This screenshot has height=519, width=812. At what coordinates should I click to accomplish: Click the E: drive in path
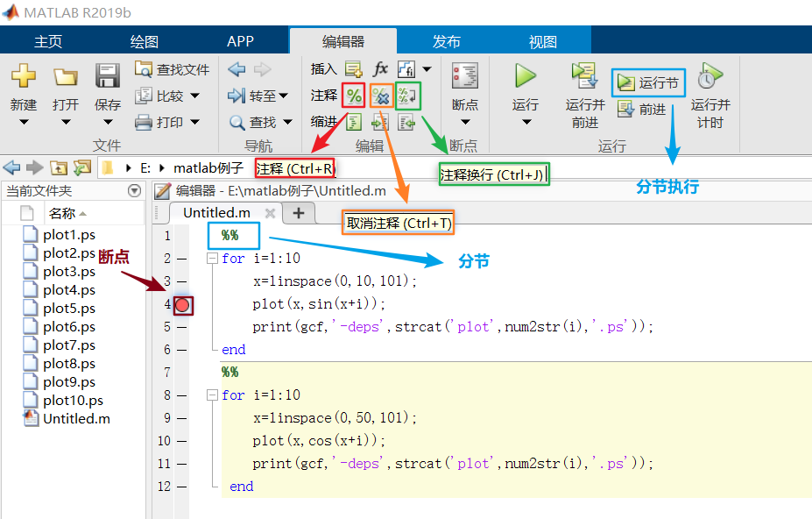pos(145,168)
